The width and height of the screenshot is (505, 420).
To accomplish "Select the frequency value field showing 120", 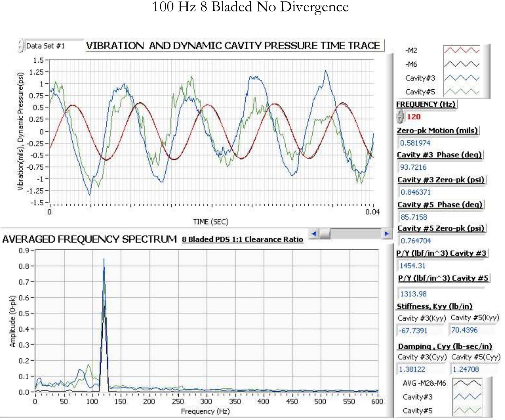I will 414,117.
